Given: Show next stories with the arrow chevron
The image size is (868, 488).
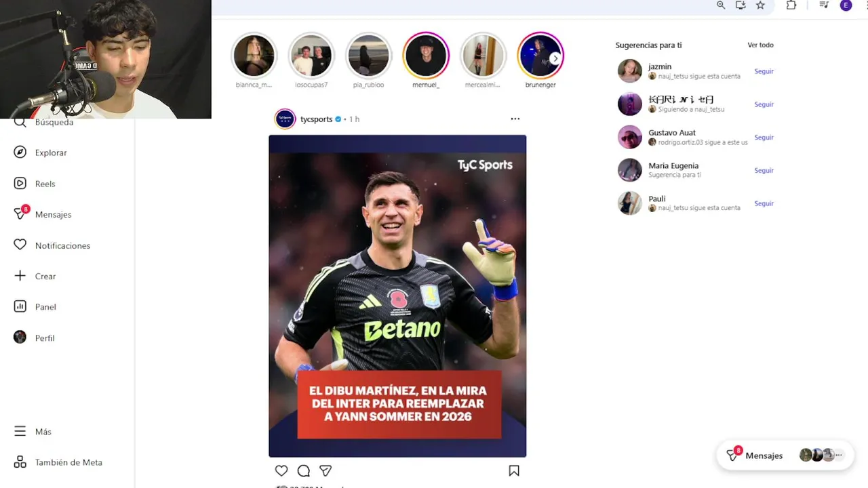Looking at the screenshot, I should (555, 58).
